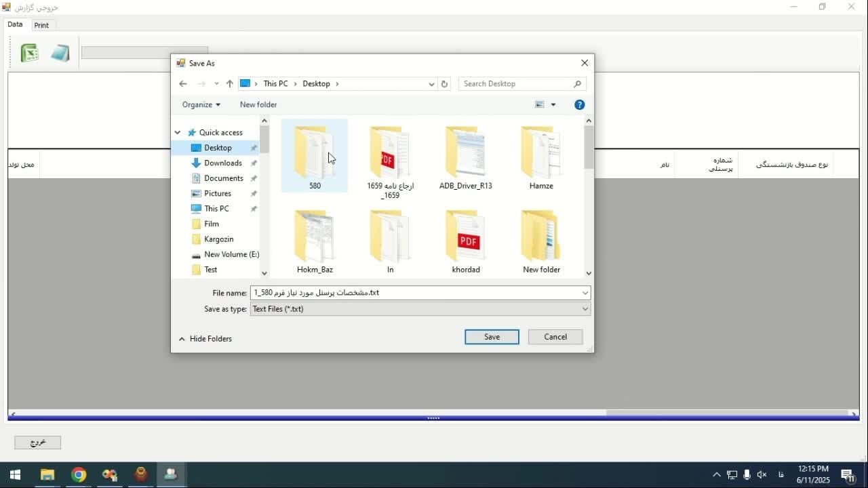Viewport: 868px width, 488px height.
Task: Click the Search Desktop input field
Action: click(517, 84)
